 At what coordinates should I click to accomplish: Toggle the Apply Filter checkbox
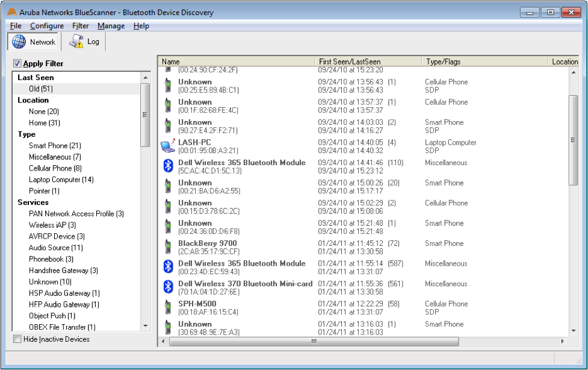point(17,63)
